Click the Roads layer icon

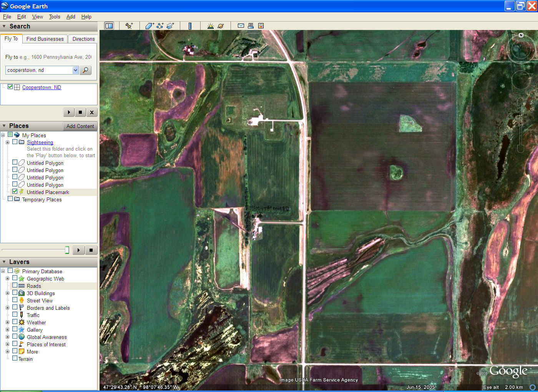coord(22,286)
